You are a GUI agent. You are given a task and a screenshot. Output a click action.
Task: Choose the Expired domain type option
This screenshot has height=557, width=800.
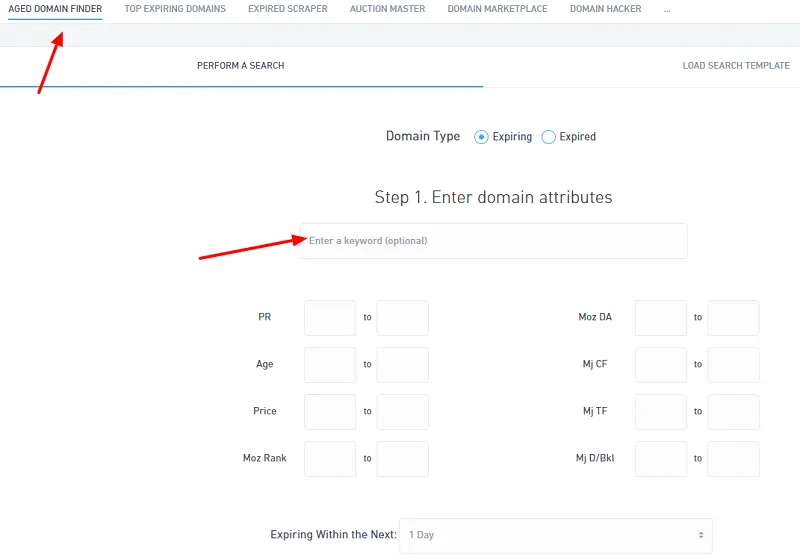[548, 137]
